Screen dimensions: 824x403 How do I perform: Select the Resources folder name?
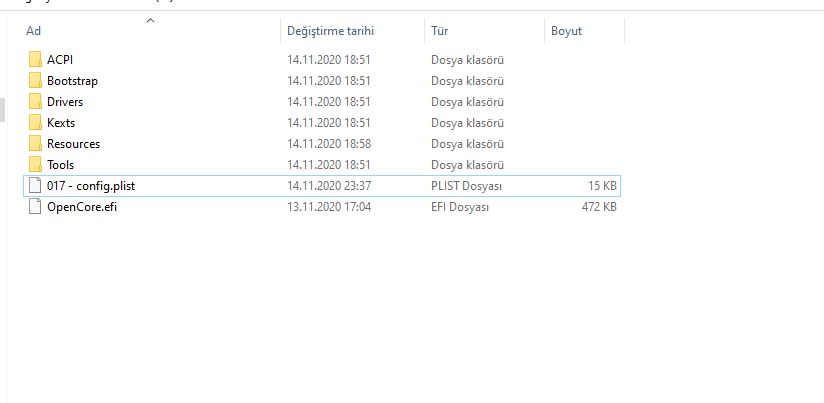pyautogui.click(x=74, y=144)
